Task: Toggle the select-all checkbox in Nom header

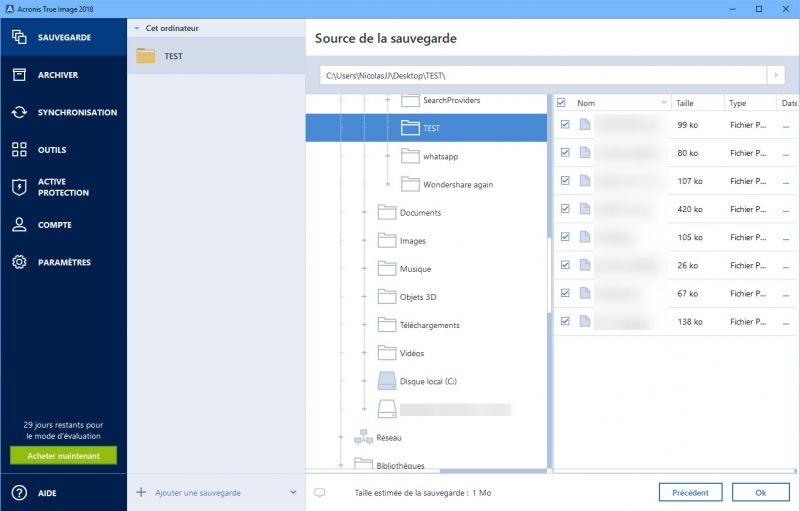Action: pyautogui.click(x=561, y=103)
